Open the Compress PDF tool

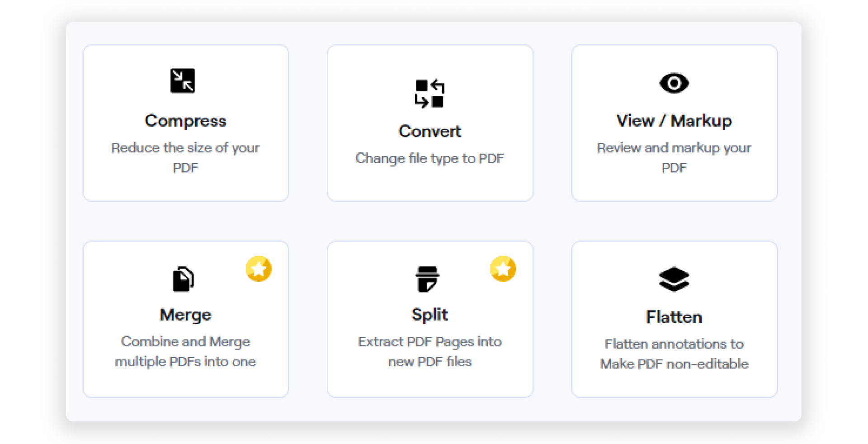tap(185, 123)
